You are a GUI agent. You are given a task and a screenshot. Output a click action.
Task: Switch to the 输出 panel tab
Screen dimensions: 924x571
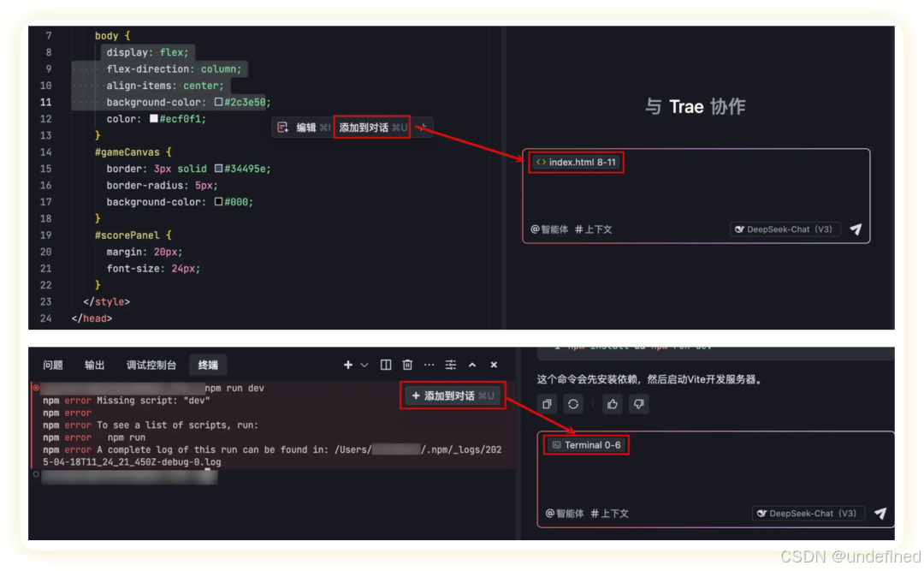[95, 366]
